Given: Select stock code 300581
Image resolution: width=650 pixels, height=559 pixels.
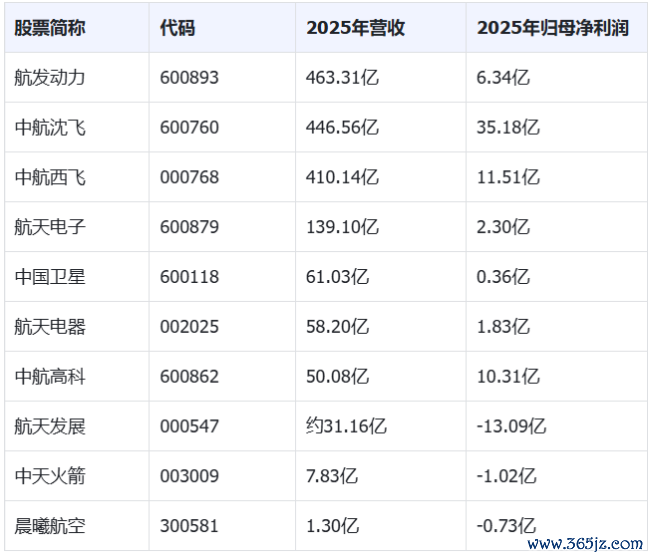Looking at the screenshot, I should [x=189, y=526].
